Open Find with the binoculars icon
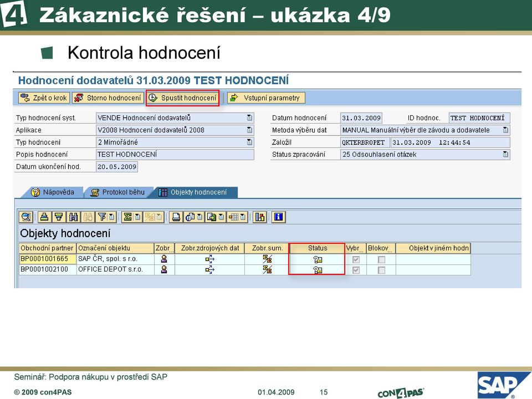The image size is (532, 399). (73, 217)
